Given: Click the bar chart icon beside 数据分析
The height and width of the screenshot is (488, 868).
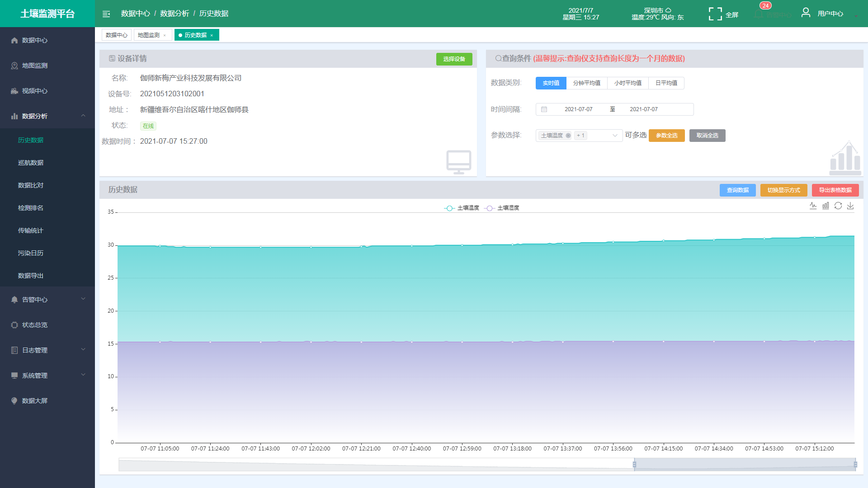Looking at the screenshot, I should pyautogui.click(x=14, y=116).
